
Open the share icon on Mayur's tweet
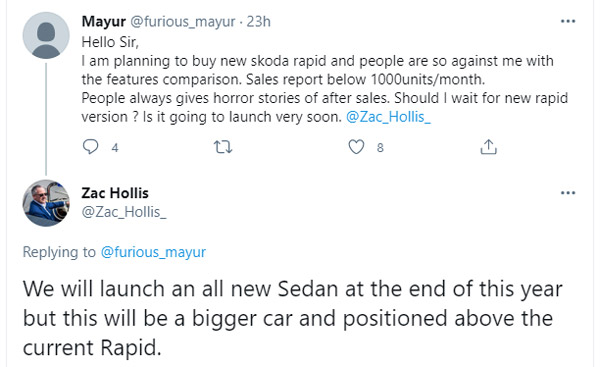click(488, 147)
